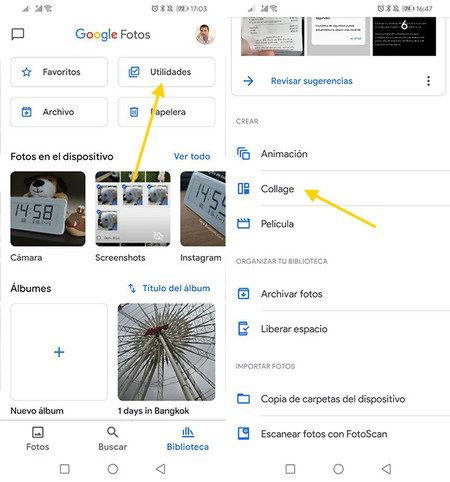Click the trash can icon on Papelera
Screen dimensions: 450x482
click(x=134, y=112)
